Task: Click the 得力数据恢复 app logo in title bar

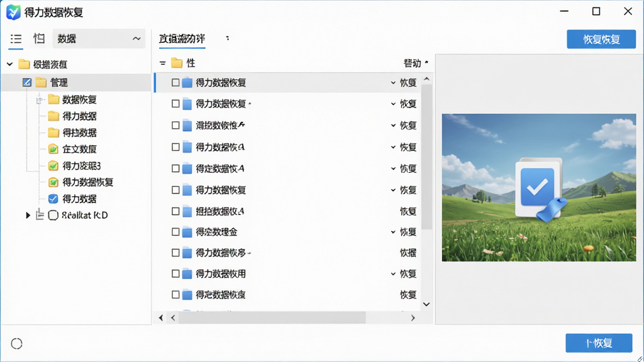Action: [x=13, y=13]
